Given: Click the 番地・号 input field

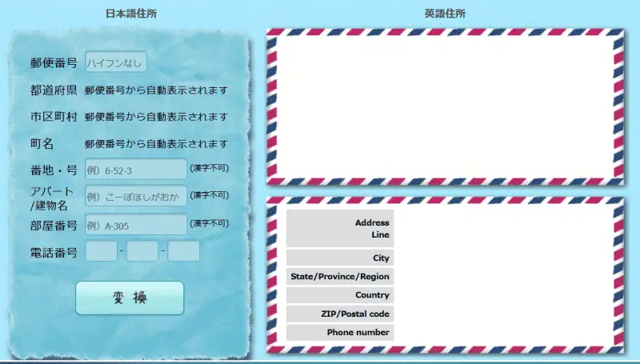Looking at the screenshot, I should click(x=136, y=169).
